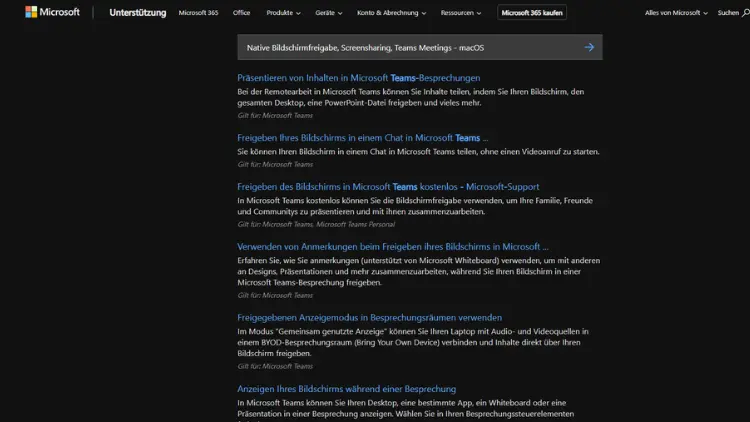Click description starting 'Erfahren Sie, wie Sie anmerkungen'
Image resolution: width=750 pixels, height=422 pixels.
(419, 272)
